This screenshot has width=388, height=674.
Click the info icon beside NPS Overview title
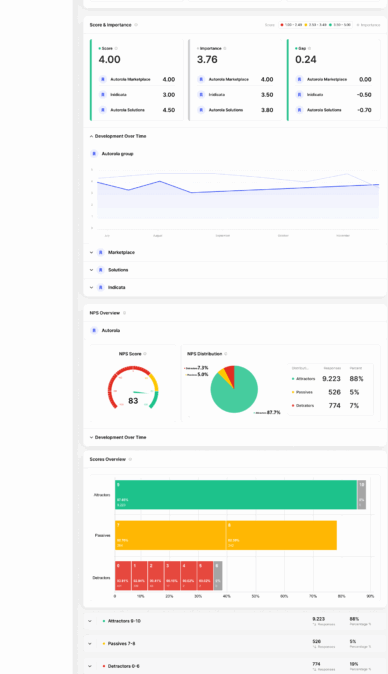click(x=125, y=313)
